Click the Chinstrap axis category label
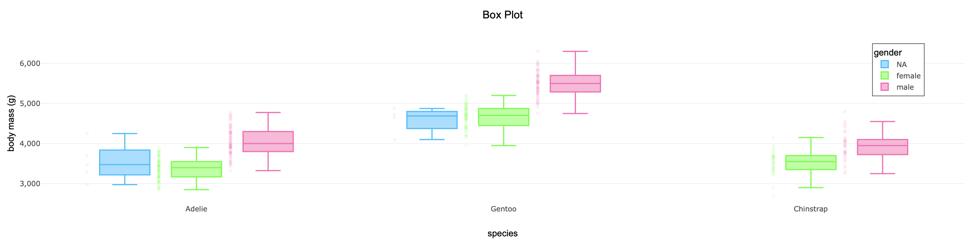This screenshot has width=980, height=250. point(810,209)
